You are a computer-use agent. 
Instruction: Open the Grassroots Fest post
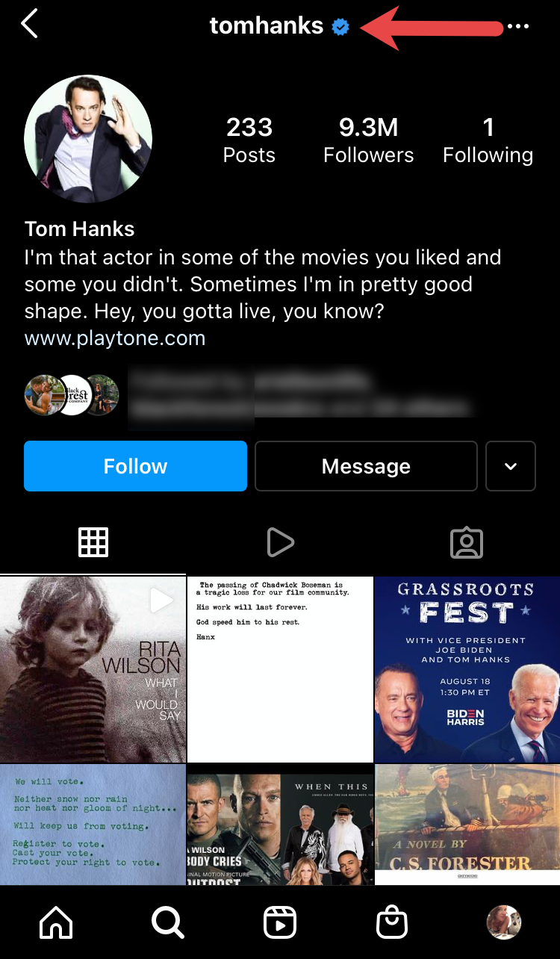[x=467, y=669]
